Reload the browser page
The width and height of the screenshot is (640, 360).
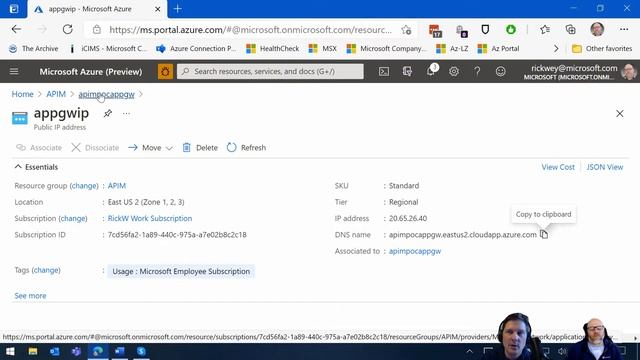(x=67, y=29)
